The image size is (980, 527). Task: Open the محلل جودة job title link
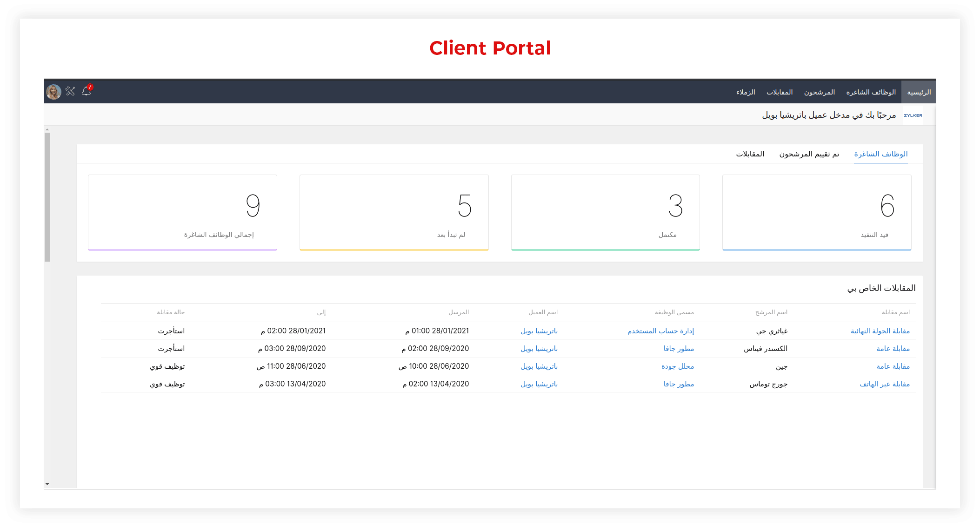tap(677, 366)
